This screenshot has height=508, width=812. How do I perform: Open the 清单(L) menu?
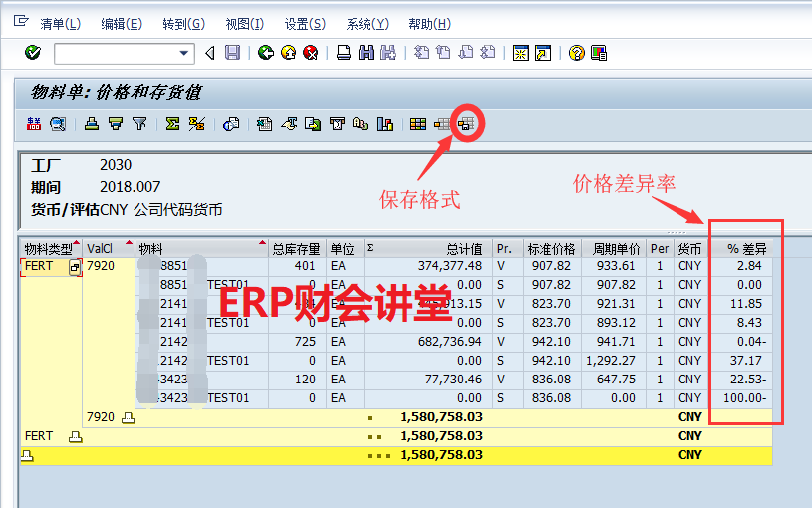click(60, 24)
